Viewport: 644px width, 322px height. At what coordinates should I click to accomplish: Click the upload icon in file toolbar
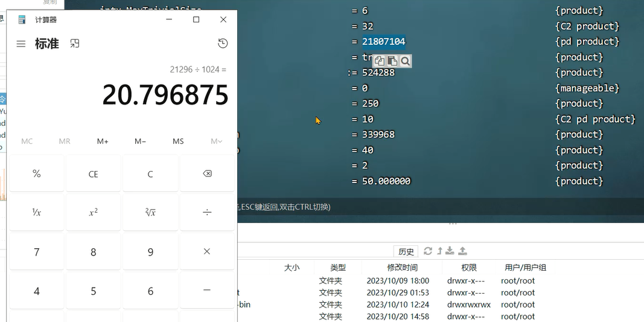coord(462,251)
